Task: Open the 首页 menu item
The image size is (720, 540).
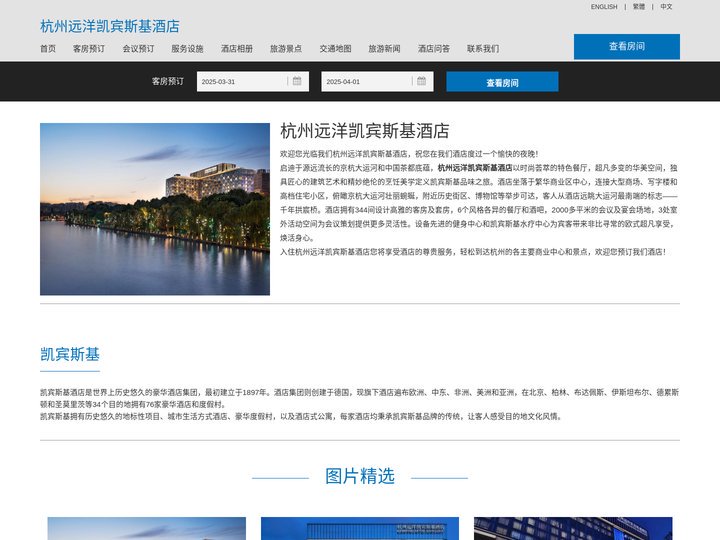Action: click(48, 49)
